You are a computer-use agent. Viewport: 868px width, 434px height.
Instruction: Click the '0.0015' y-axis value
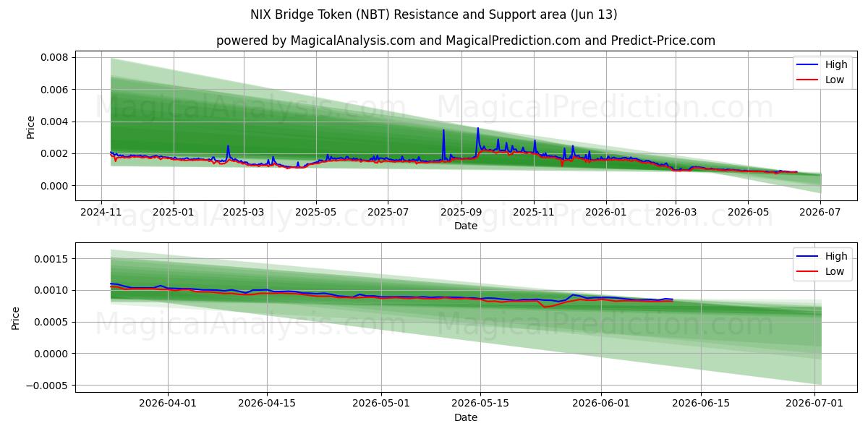[x=52, y=258]
